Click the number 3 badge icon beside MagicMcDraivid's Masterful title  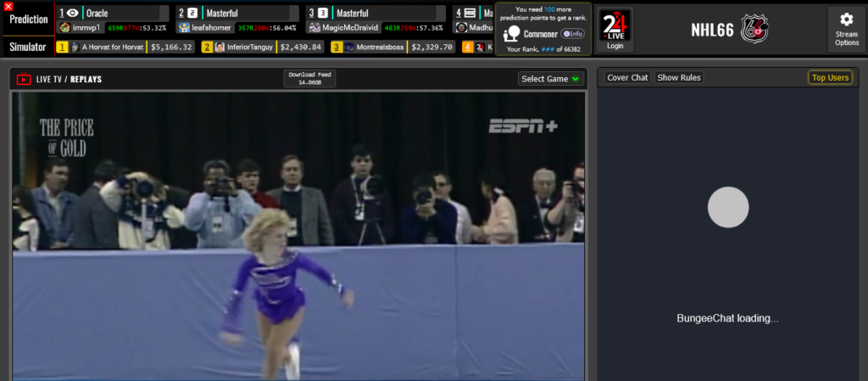pos(323,13)
